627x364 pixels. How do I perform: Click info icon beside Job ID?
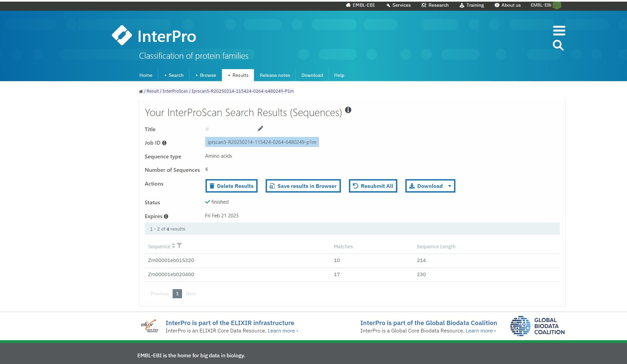coord(164,143)
